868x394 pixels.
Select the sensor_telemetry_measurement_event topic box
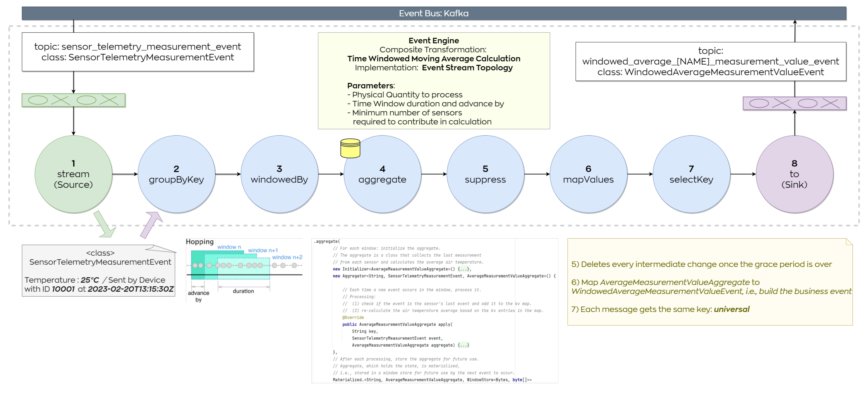click(137, 52)
